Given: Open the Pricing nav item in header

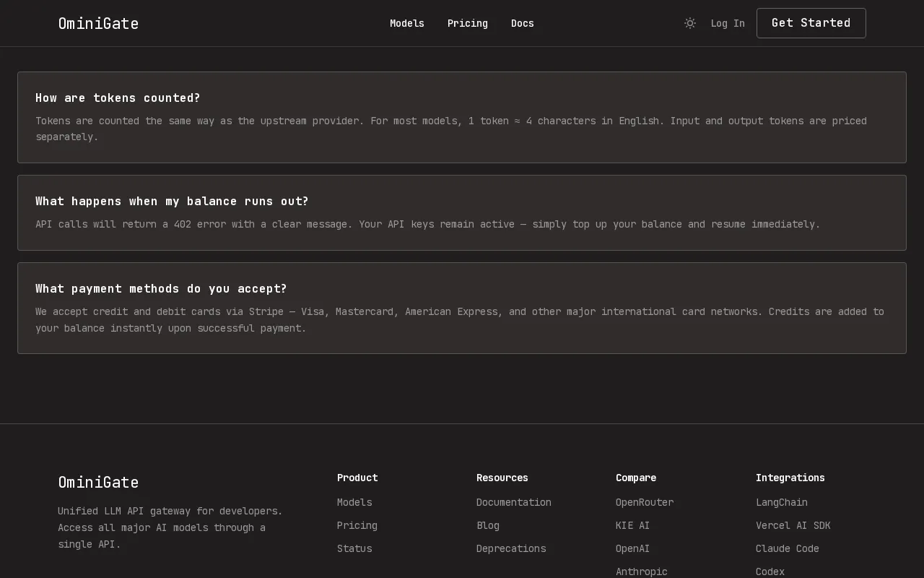Looking at the screenshot, I should [468, 23].
